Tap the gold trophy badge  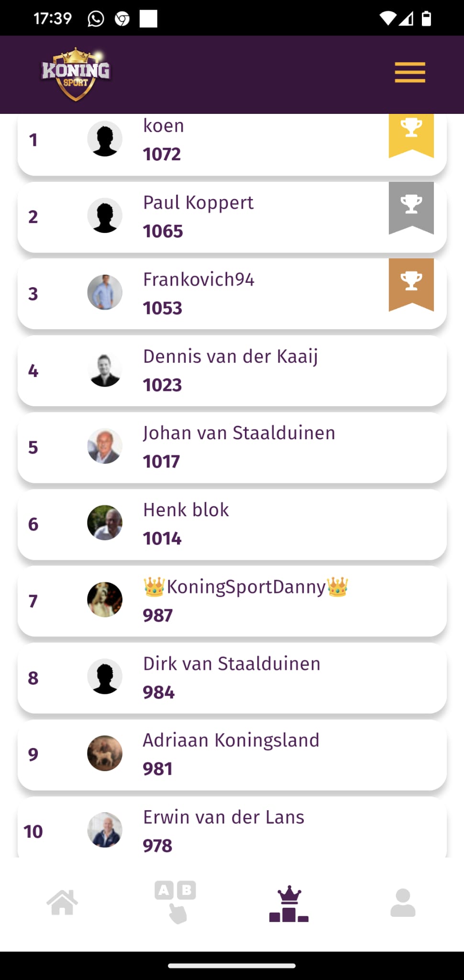click(x=411, y=133)
